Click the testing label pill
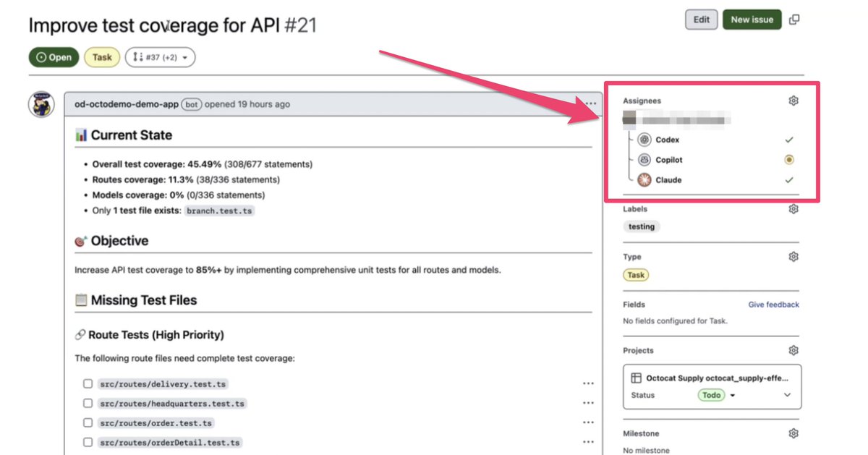 [x=641, y=226]
